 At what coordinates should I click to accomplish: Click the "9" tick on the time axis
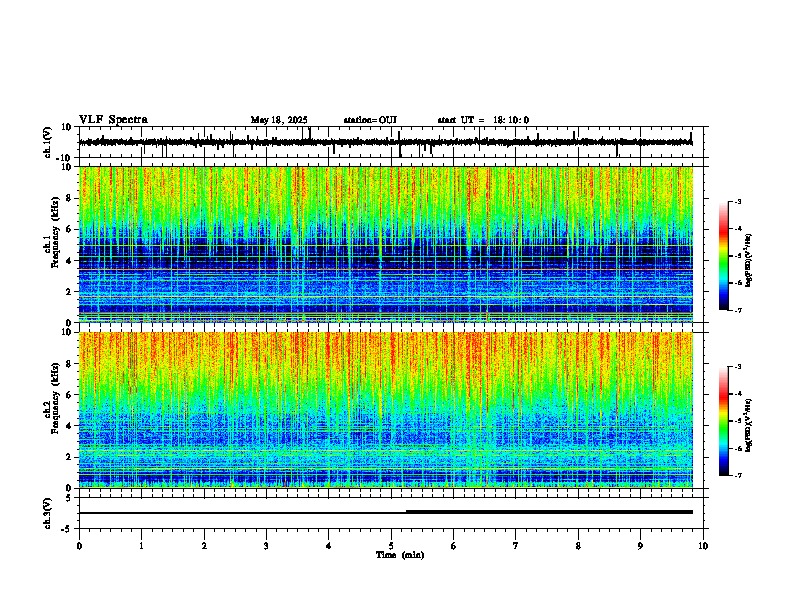640,546
